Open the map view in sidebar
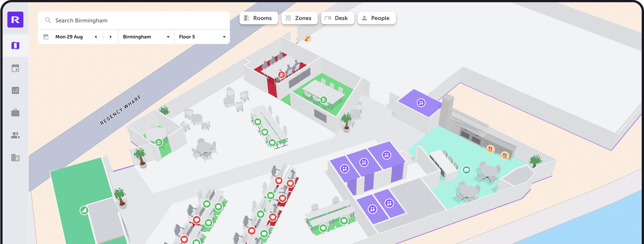This screenshot has height=244, width=644. pos(15,46)
